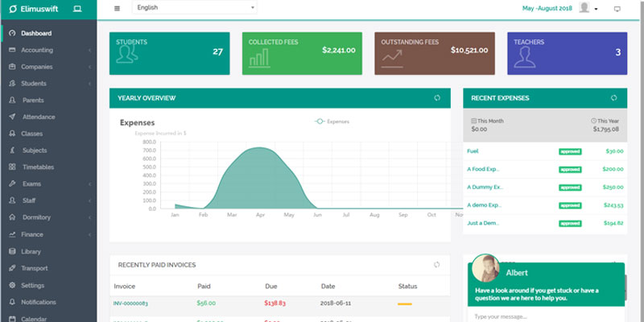Open invoice INV-00000083 link
The image size is (644, 322).
(130, 303)
